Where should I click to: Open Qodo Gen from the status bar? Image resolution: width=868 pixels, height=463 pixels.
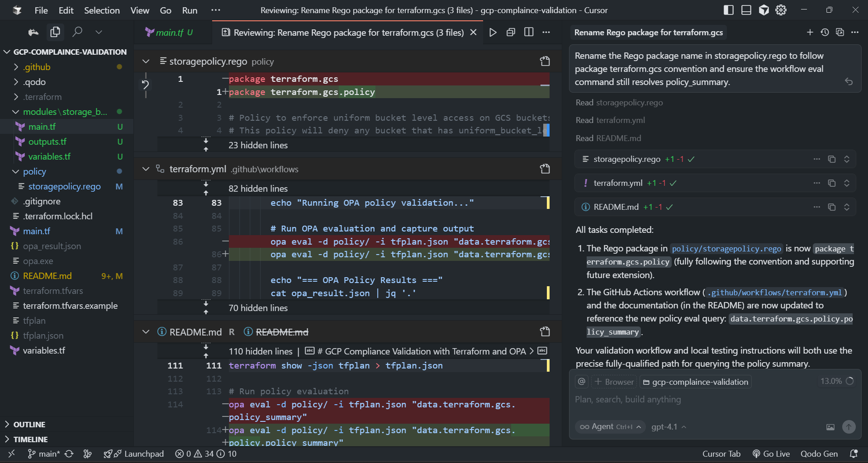coord(819,454)
